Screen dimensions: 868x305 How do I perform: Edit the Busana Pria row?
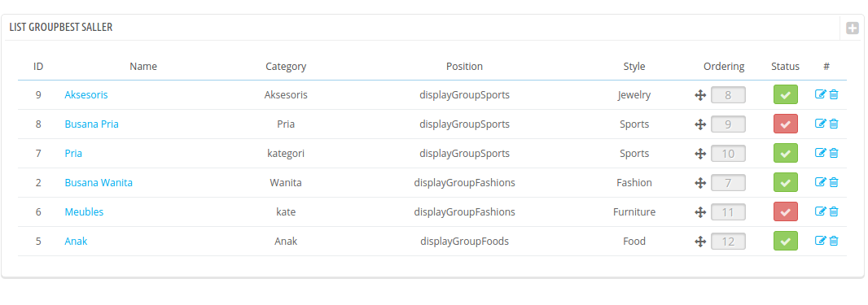821,124
